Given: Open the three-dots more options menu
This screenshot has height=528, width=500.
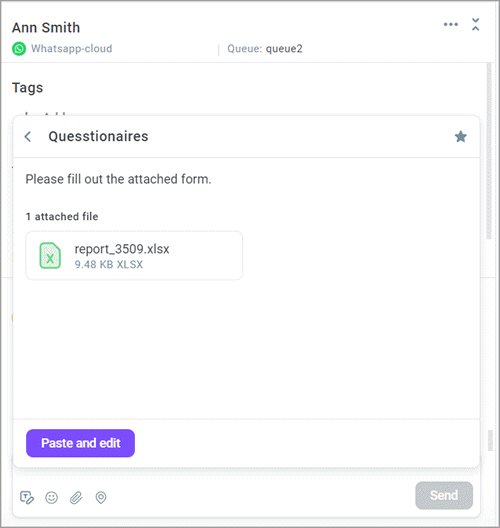Looking at the screenshot, I should click(451, 24).
